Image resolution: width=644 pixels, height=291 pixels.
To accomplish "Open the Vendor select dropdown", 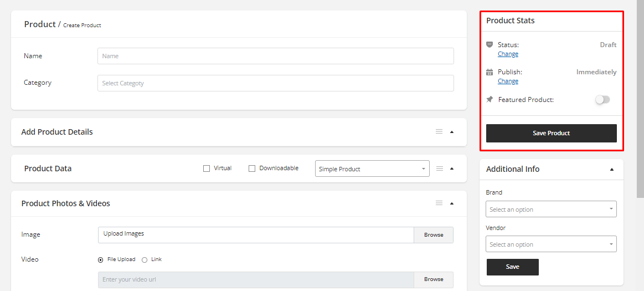I will coord(551,244).
